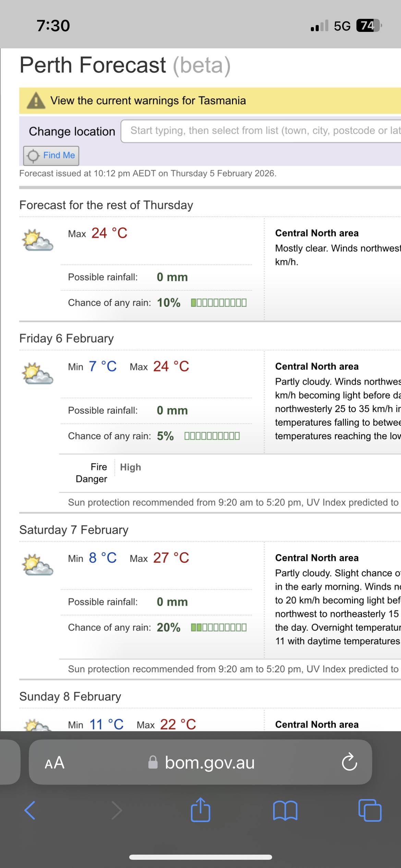Tap Thursday's 10% rain chance bar
The height and width of the screenshot is (868, 401).
pos(219,303)
